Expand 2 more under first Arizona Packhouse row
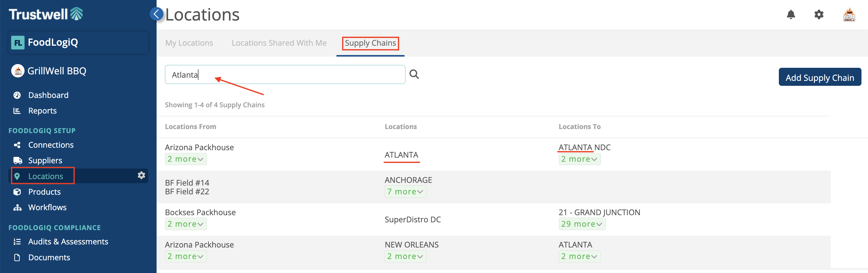The height and width of the screenshot is (273, 868). (186, 159)
